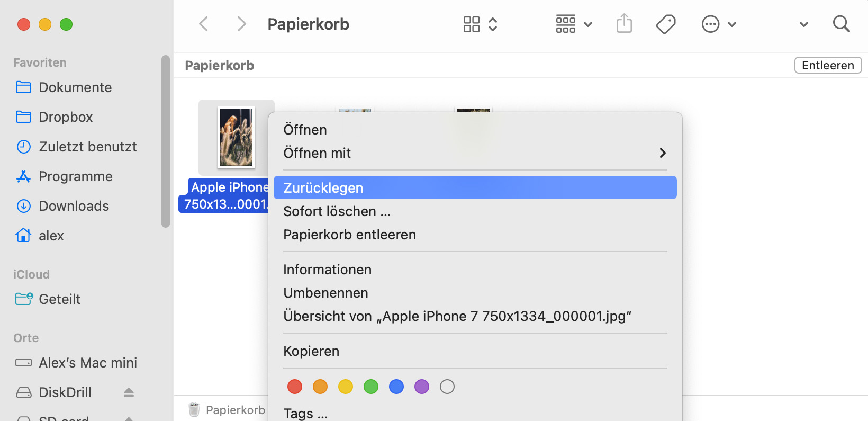Go forward with the right arrow
868x421 pixels.
tap(241, 24)
